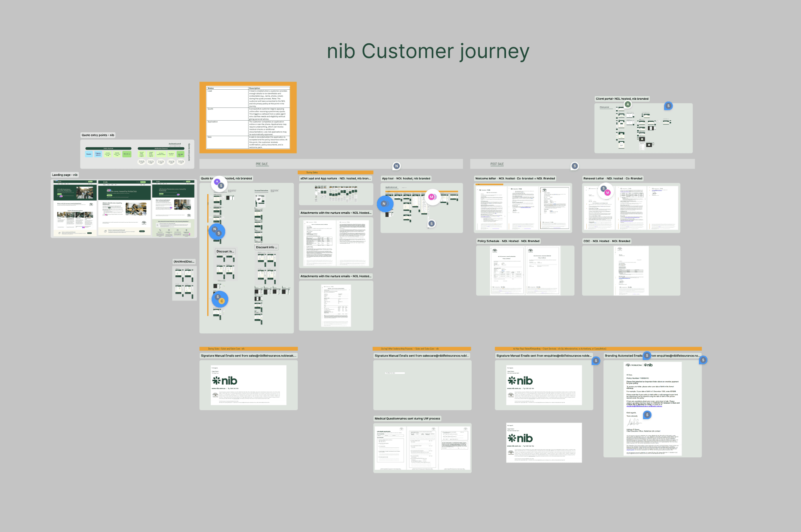Open the N and S comment cluster in Quote tool

tap(216, 231)
